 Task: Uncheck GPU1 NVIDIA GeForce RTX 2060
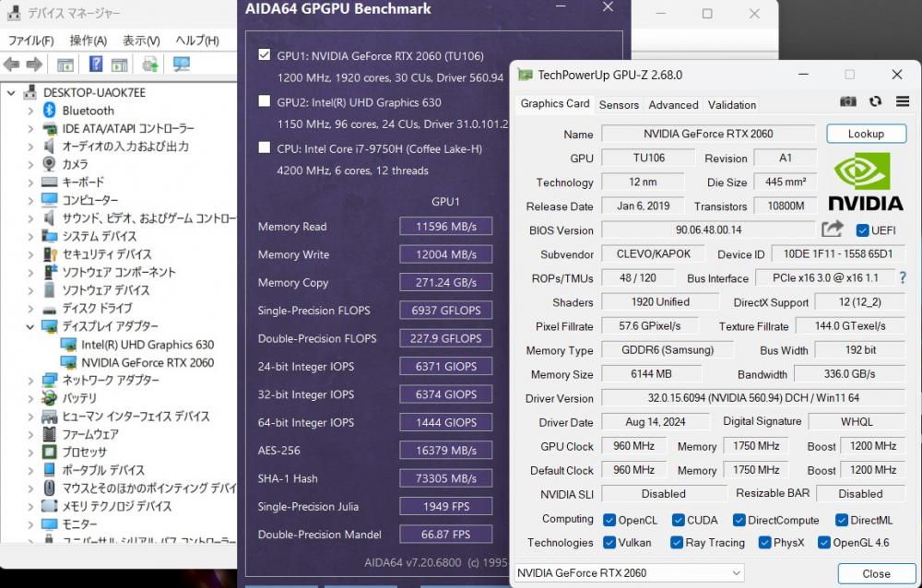coord(266,55)
